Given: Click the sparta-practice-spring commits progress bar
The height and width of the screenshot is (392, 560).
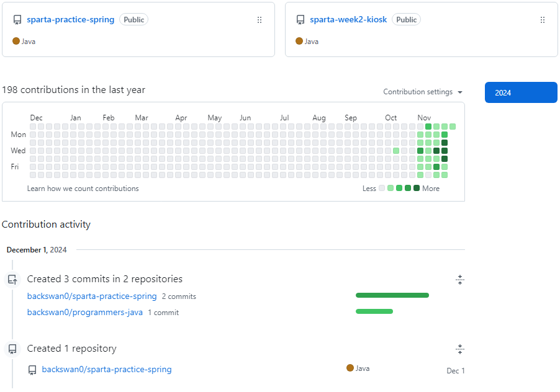Looking at the screenshot, I should click(392, 295).
